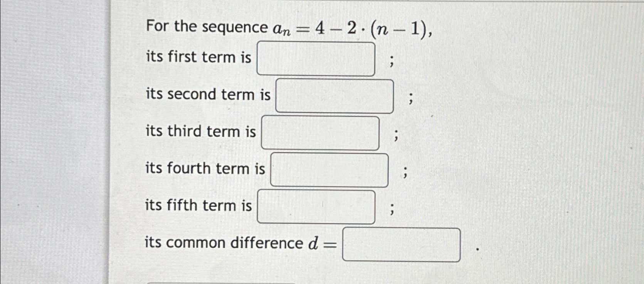
Task: Click the phrase 'its second term is'
Action: tap(208, 95)
